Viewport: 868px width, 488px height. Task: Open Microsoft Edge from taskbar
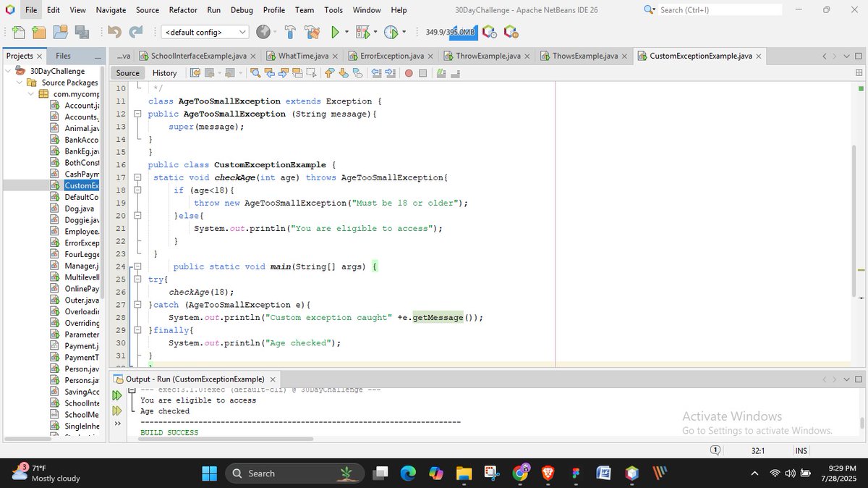click(408, 474)
